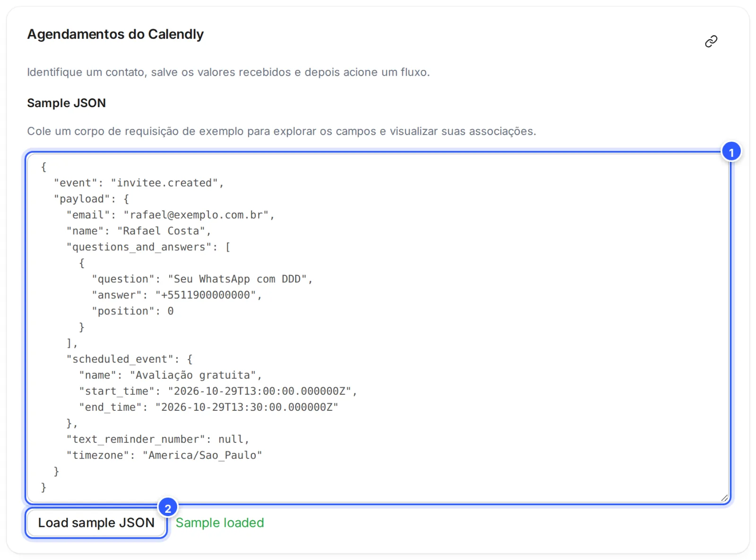The width and height of the screenshot is (756, 560).
Task: Click the 'Sample JSON' section label
Action: tap(67, 103)
